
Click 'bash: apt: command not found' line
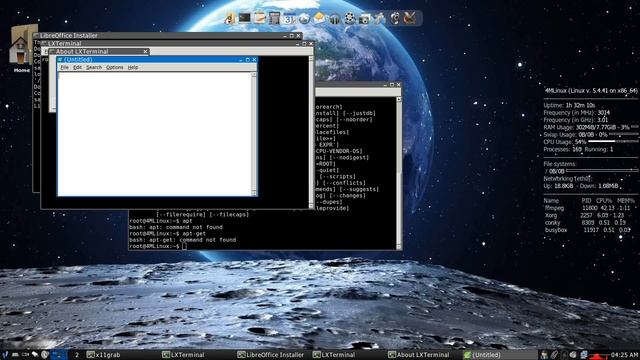tap(176, 227)
